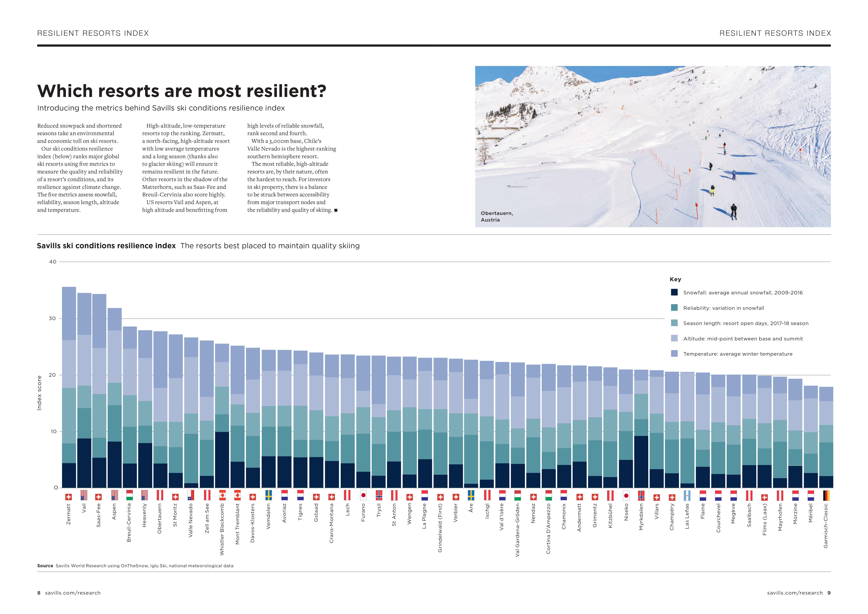868x614 pixels.
Task: Click the French flag above Méribel
Action: 811,495
